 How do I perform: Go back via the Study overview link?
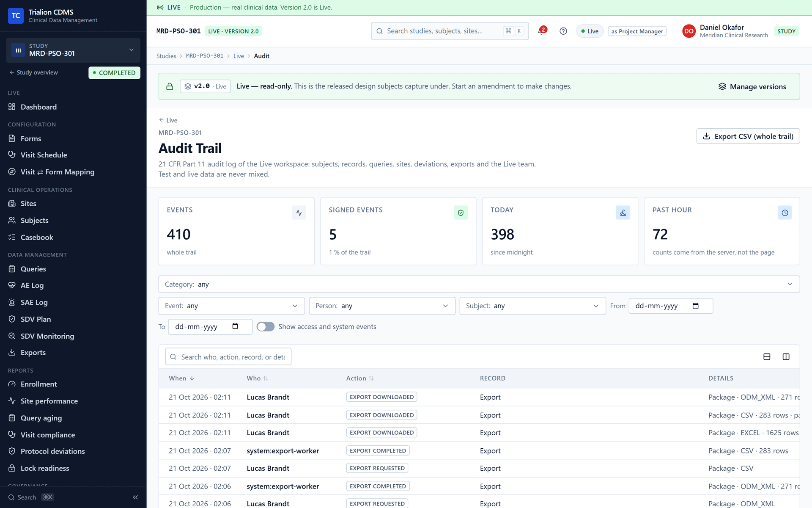coord(33,72)
